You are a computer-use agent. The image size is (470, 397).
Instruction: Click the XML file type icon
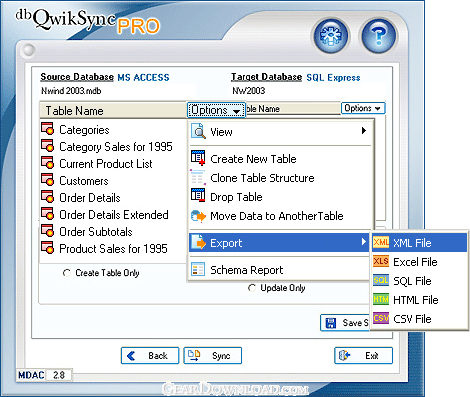[x=381, y=242]
